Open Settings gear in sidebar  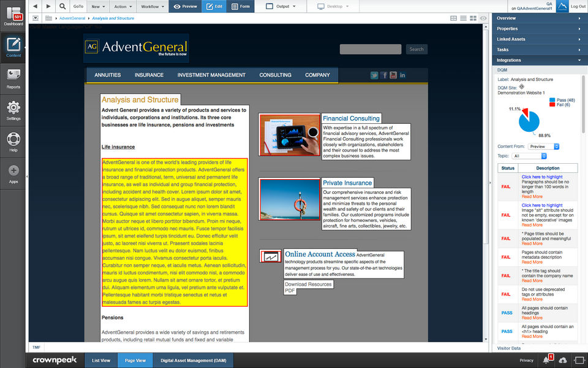[13, 110]
